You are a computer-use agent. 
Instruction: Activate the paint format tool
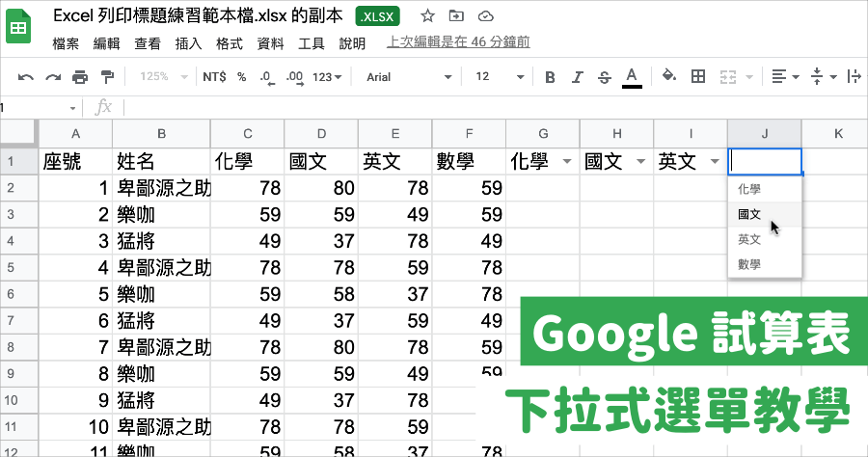point(107,77)
